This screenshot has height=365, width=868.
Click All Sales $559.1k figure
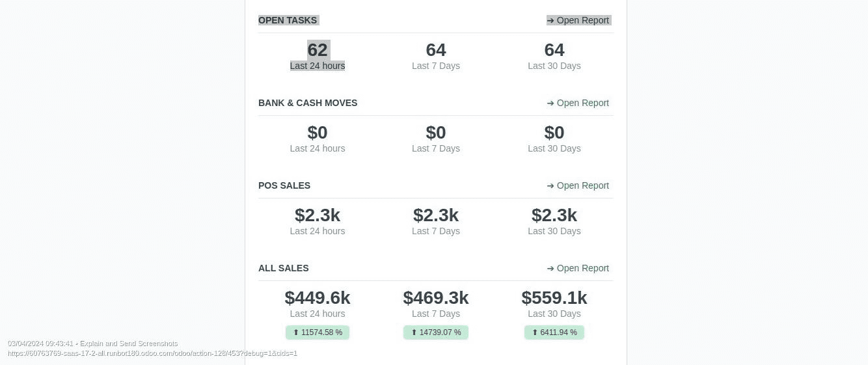554,298
